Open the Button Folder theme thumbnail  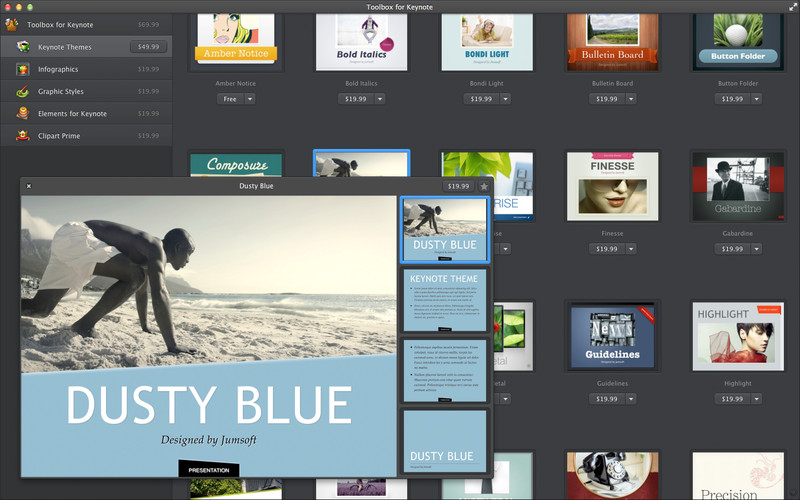[x=738, y=42]
